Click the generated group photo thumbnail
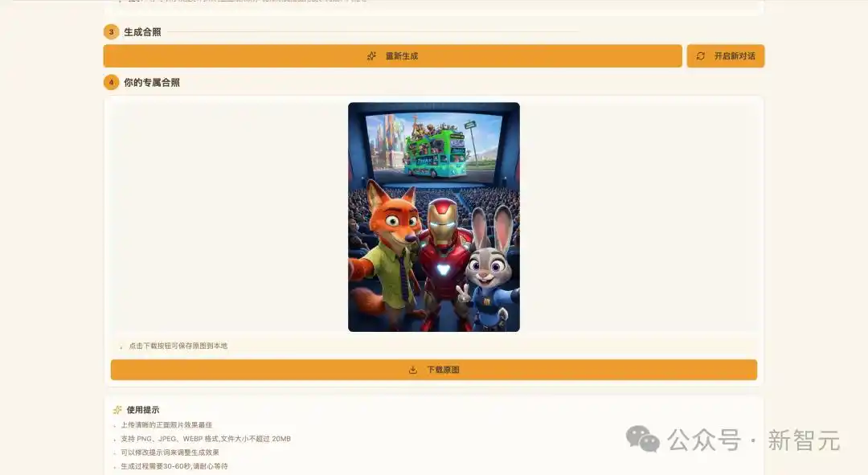This screenshot has height=475, width=868. [x=432, y=216]
